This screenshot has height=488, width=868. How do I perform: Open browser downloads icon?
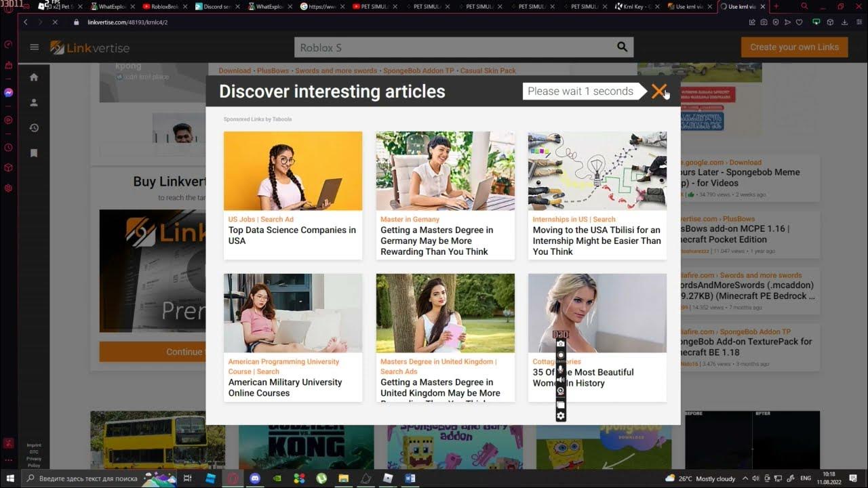[x=845, y=22]
